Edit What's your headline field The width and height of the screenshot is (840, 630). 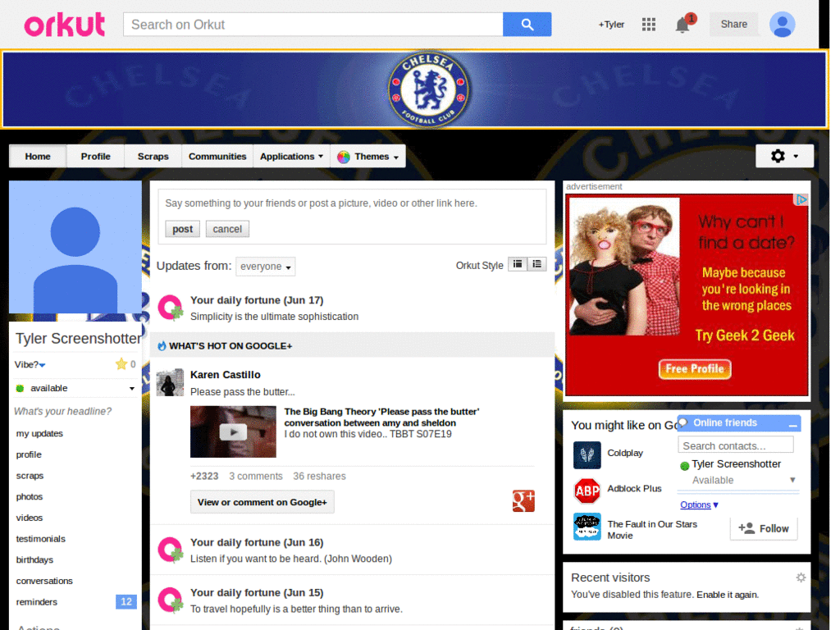(x=62, y=411)
